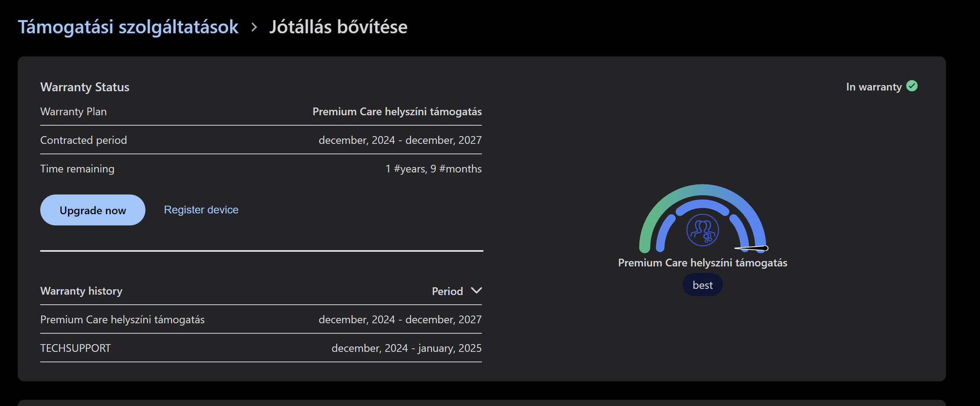980x406 pixels.
Task: Select the Premium Care warranty history entry
Action: (122, 319)
